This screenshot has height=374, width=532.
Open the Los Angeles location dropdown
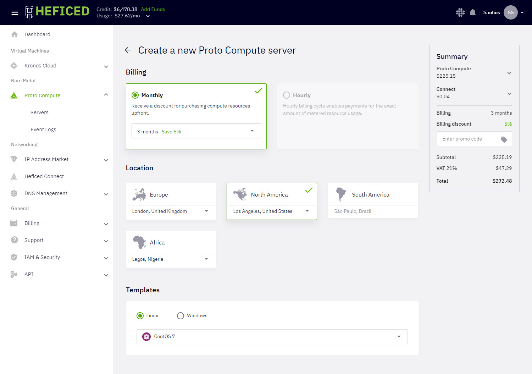click(271, 211)
